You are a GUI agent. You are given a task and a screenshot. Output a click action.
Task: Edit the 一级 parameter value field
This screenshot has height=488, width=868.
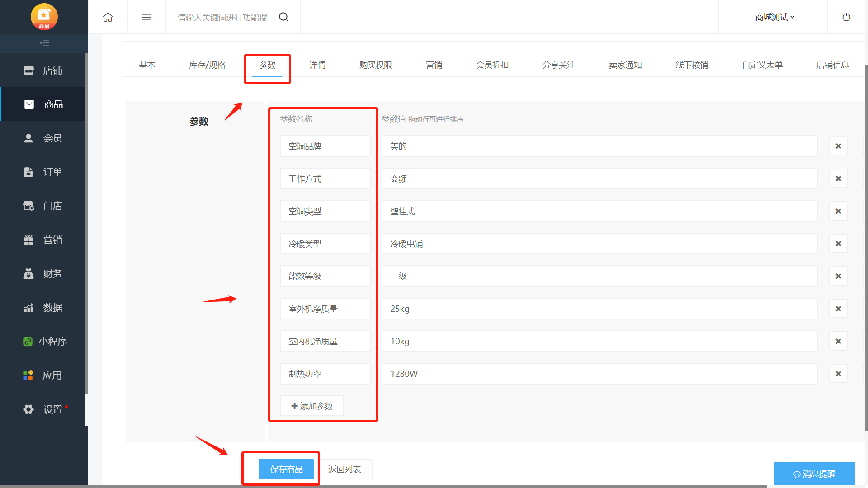599,276
